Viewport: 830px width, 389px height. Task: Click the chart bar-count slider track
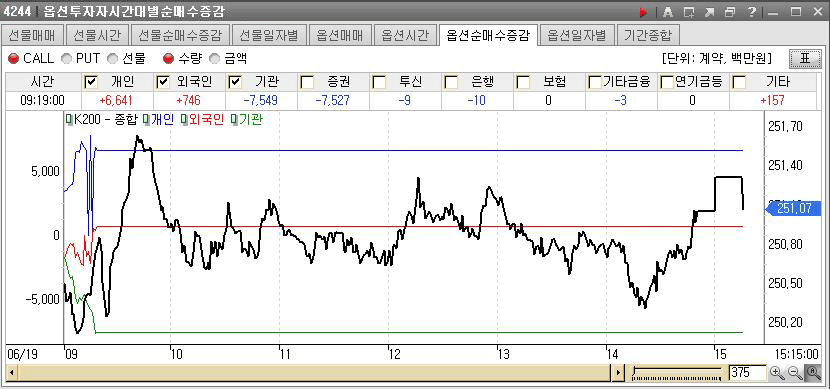point(677,373)
